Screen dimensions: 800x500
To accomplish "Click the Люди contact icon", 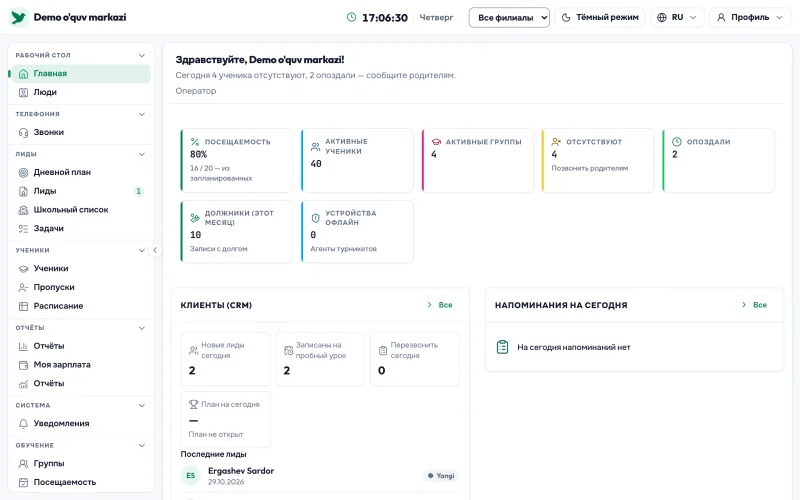I will (23, 92).
